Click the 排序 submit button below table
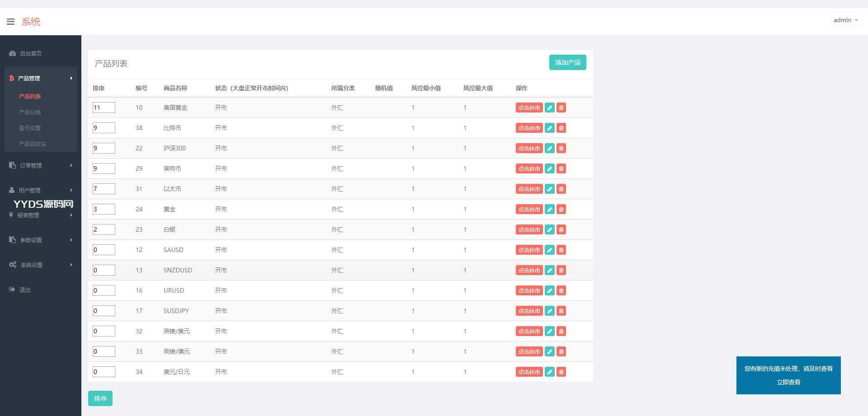Image resolution: width=868 pixels, height=416 pixels. coord(100,398)
